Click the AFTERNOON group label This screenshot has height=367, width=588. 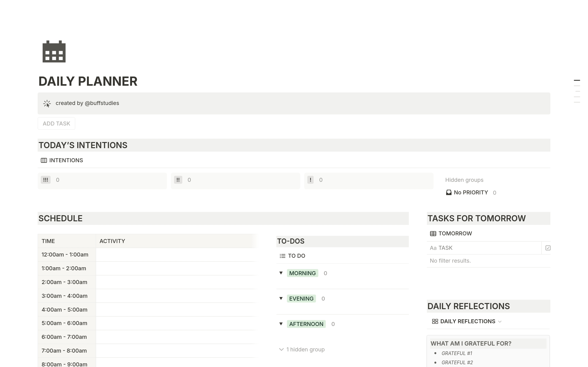(x=306, y=324)
